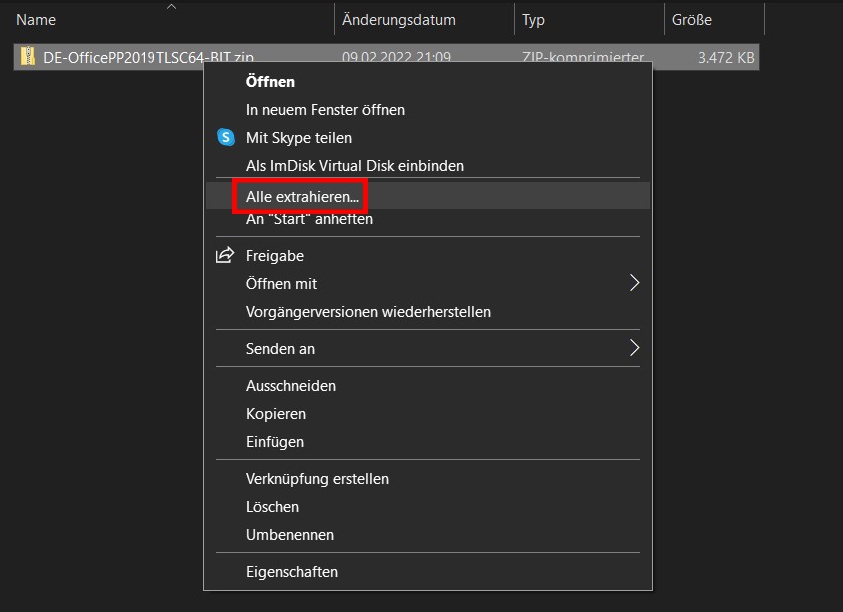Choose Als ImDisk Virtual Disk einbinden
The height and width of the screenshot is (612, 843).
[x=354, y=165]
